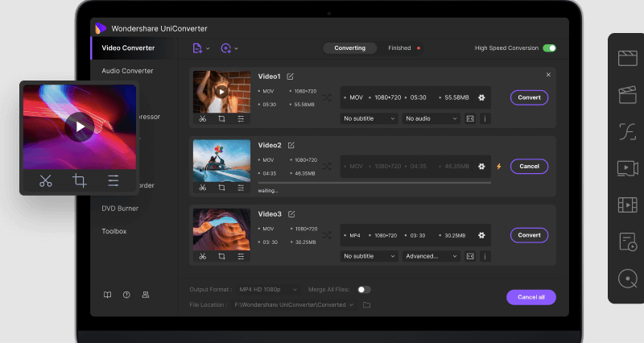Click the trim scissors under Video1
The height and width of the screenshot is (343, 644).
[x=203, y=118]
